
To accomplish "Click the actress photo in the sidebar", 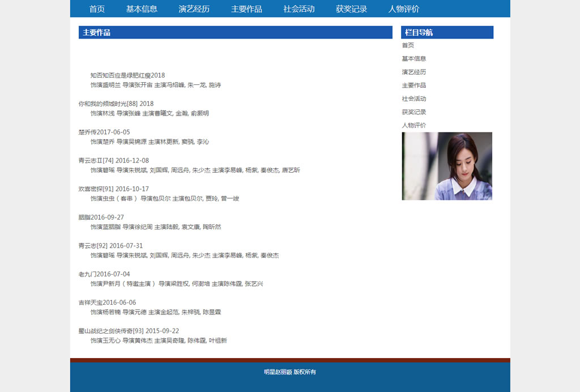I will [447, 166].
